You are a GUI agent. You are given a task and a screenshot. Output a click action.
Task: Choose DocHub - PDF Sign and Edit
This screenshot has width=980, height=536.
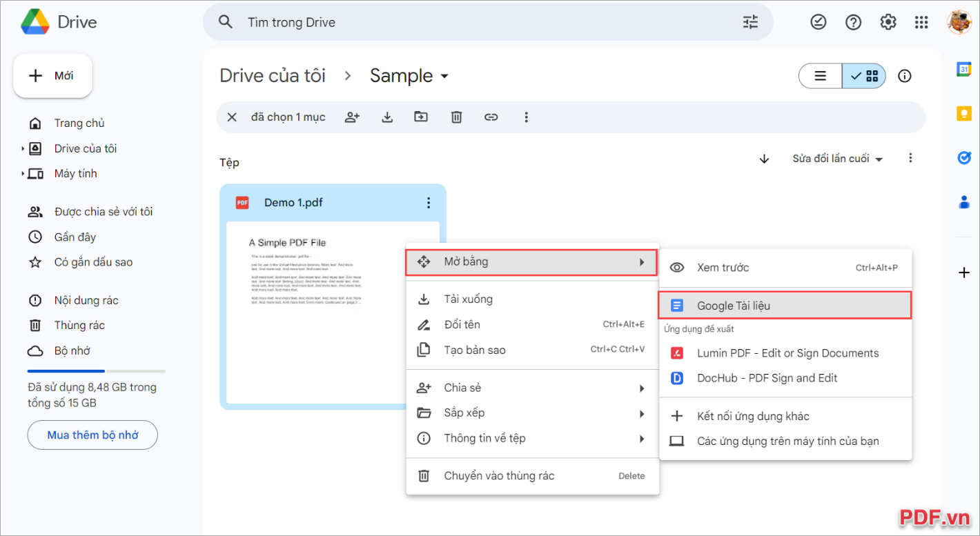tap(785, 378)
